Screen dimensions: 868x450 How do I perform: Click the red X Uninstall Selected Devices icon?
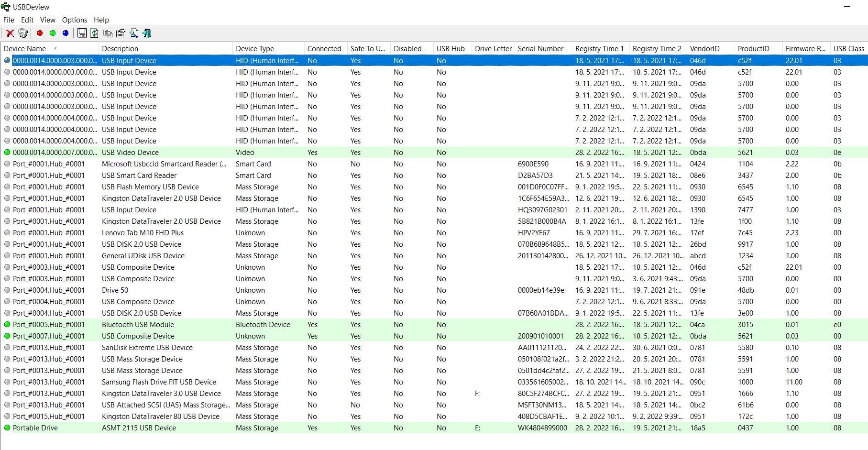coord(10,33)
